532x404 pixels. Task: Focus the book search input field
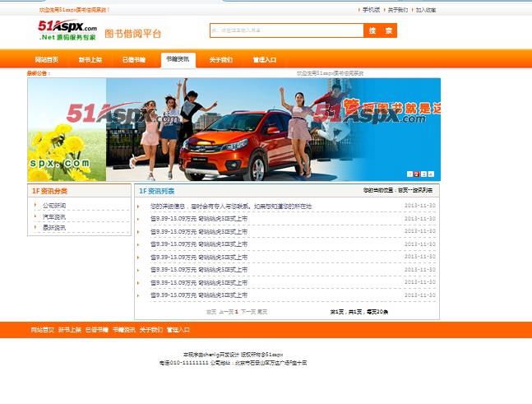pos(287,30)
